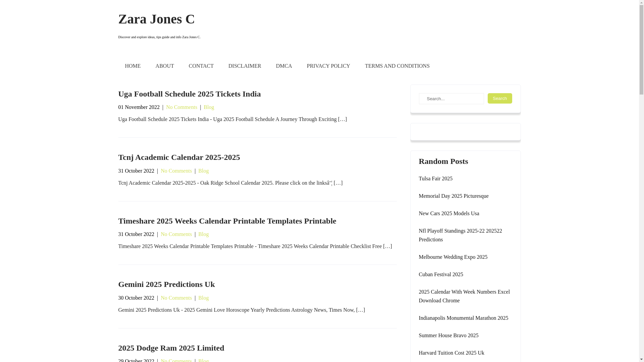This screenshot has width=644, height=362.
Task: Click the Timeshare 2025 Weeks excerpt text
Action: tap(255, 246)
